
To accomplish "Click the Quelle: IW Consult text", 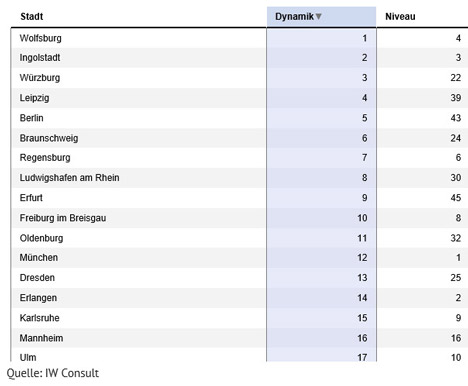I will [53, 373].
